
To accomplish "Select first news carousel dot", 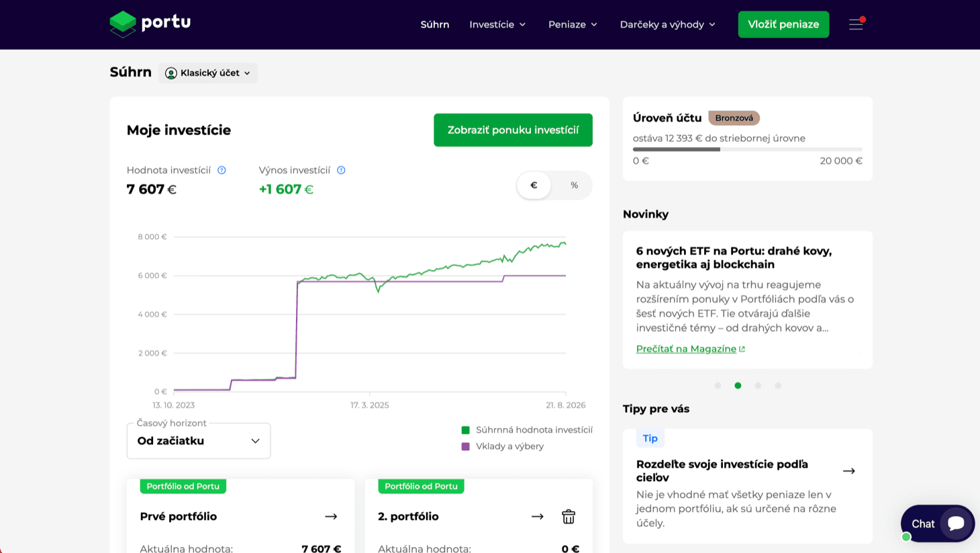I will [718, 385].
